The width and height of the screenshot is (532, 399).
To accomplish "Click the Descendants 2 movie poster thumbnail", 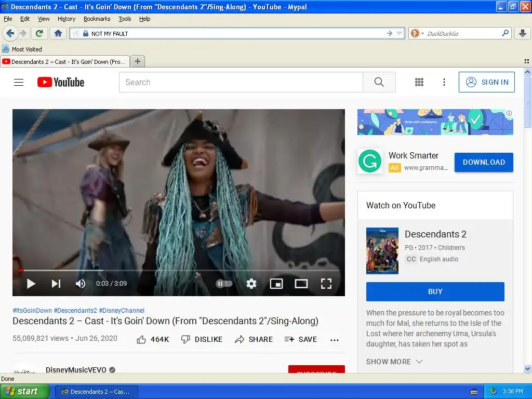I will click(x=382, y=251).
